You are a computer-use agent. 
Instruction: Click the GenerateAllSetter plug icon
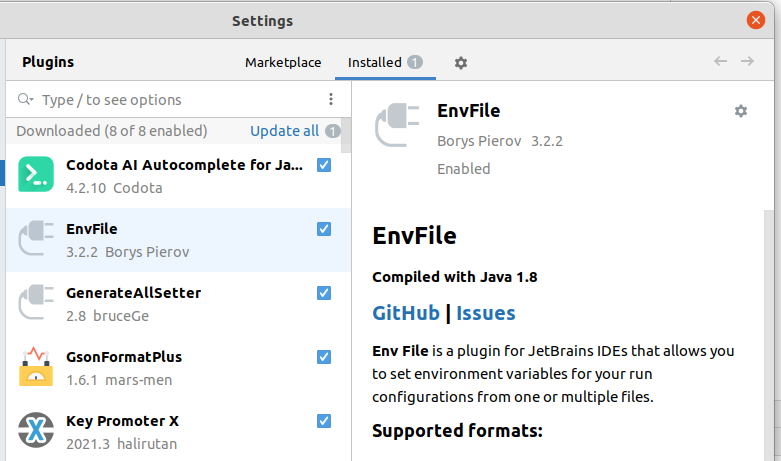point(36,303)
